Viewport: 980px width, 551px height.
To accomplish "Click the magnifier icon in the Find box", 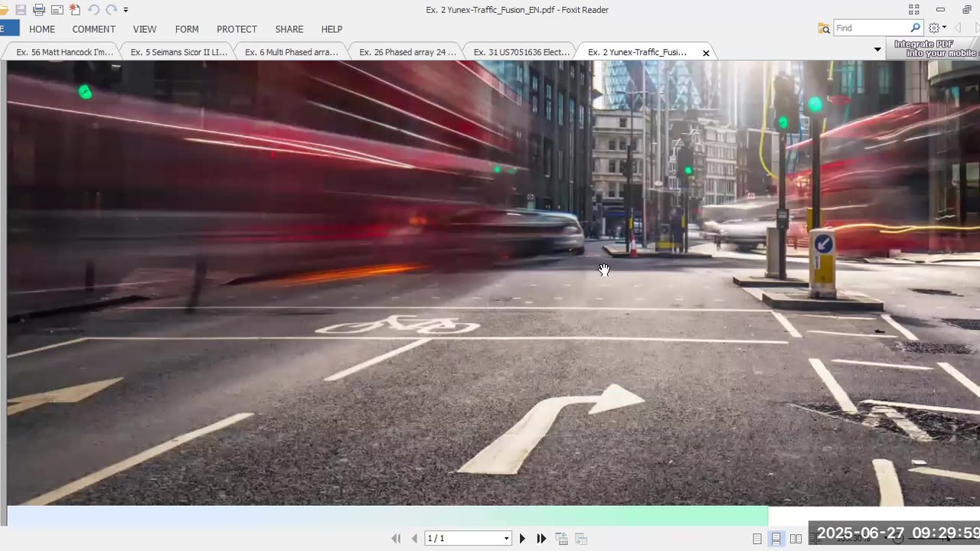I will 916,28.
